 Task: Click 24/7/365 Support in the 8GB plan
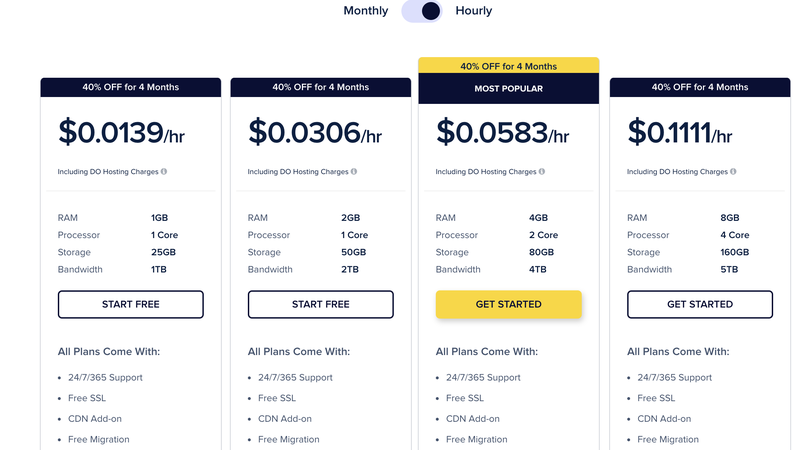tap(674, 378)
